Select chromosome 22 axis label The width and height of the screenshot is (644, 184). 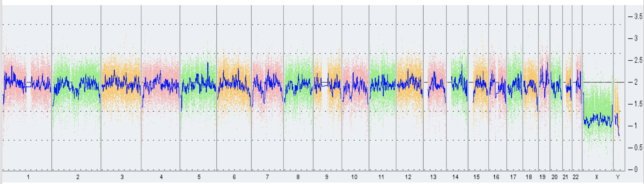click(576, 177)
